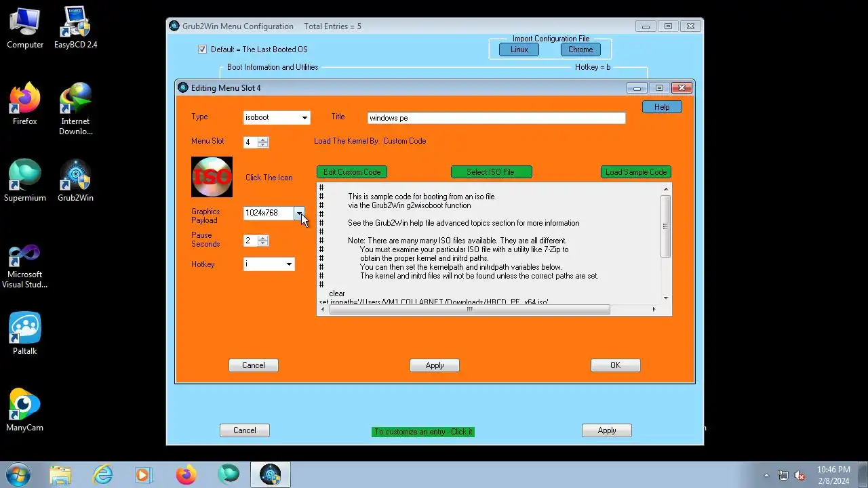Launch Internet Explorer from taskbar
The image size is (868, 488).
[102, 475]
